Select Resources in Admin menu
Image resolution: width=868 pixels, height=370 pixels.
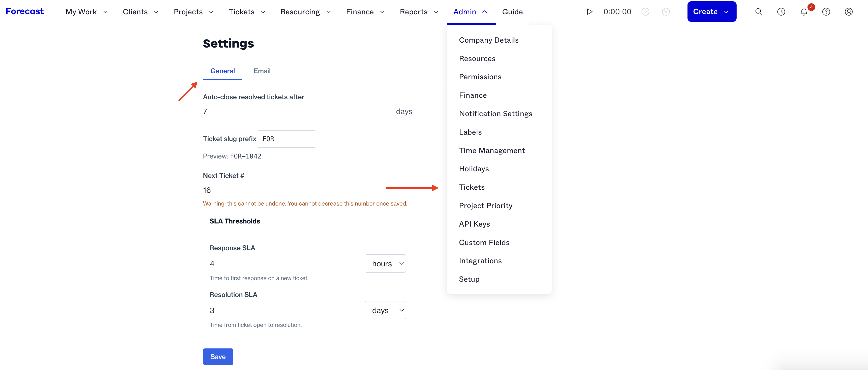pos(477,59)
